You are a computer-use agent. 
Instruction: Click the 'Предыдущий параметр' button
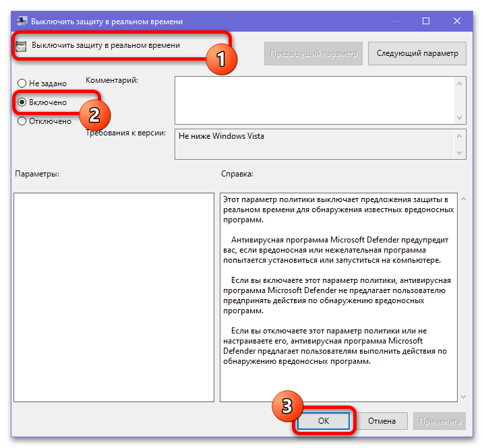(313, 53)
